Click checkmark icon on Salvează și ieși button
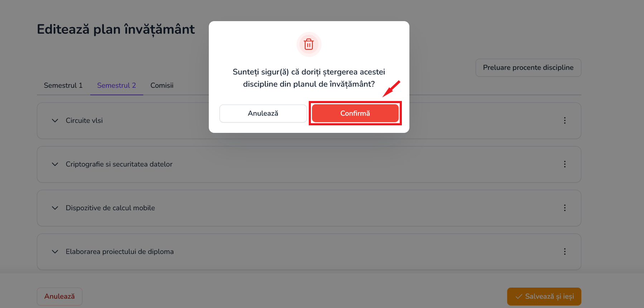 click(x=519, y=297)
